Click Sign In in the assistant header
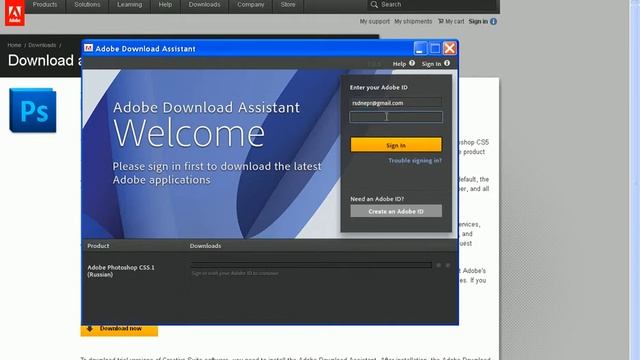Screen dimensions: 640x360 tap(431, 64)
